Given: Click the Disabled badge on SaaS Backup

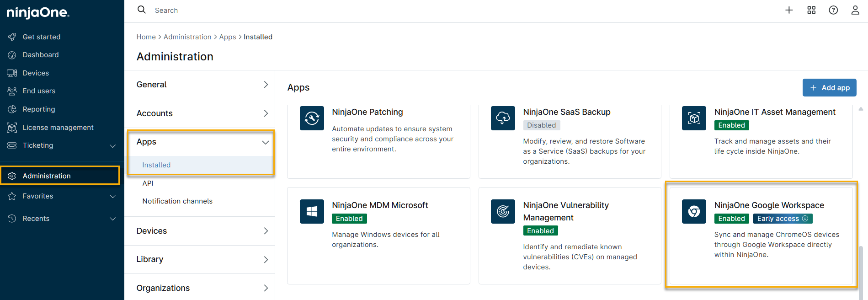Looking at the screenshot, I should 542,125.
